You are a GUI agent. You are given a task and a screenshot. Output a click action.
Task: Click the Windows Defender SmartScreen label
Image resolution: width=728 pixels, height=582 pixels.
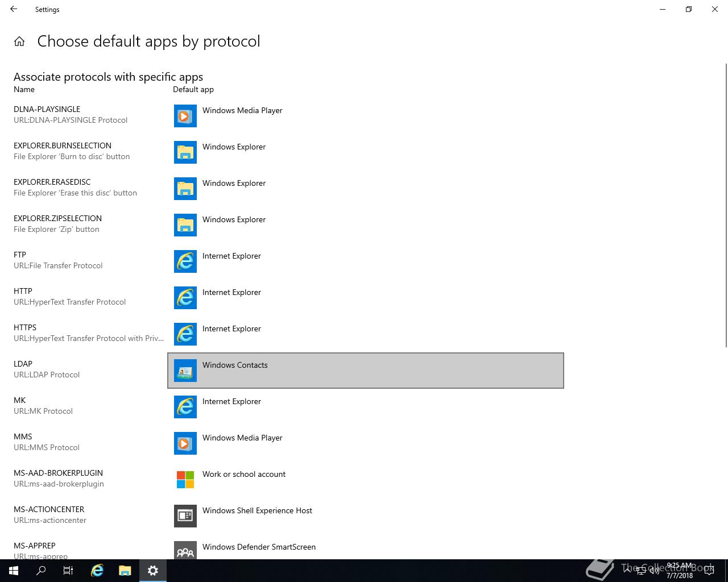259,547
